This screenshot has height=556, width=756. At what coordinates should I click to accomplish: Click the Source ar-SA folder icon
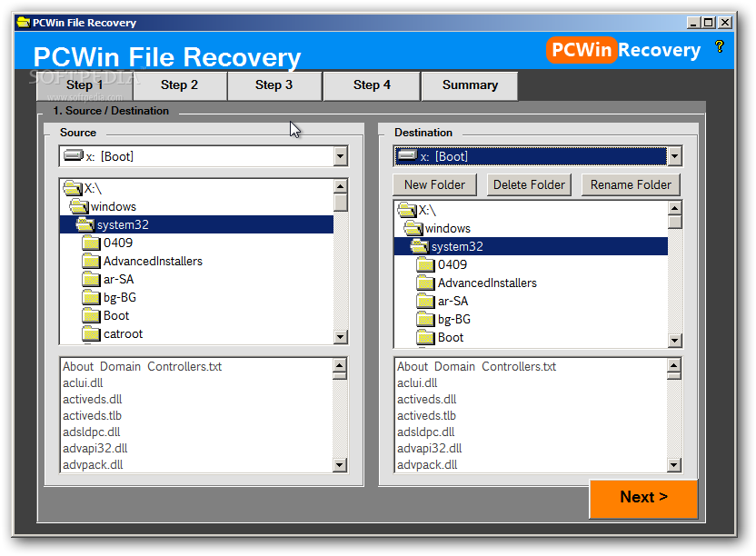coord(91,279)
